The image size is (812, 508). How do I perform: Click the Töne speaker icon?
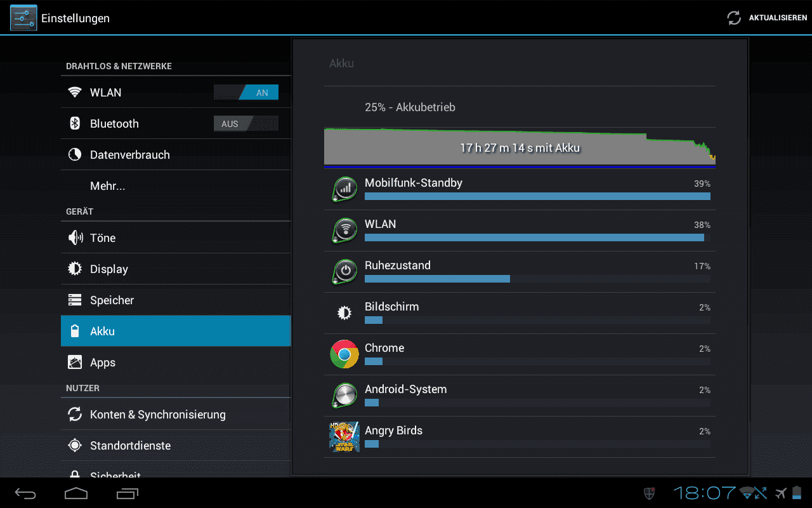(75, 238)
